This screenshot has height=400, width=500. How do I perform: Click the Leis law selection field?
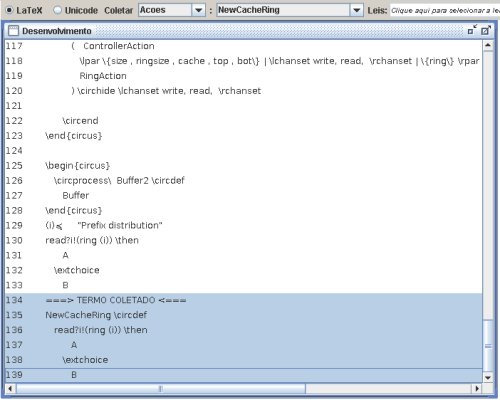coord(445,10)
